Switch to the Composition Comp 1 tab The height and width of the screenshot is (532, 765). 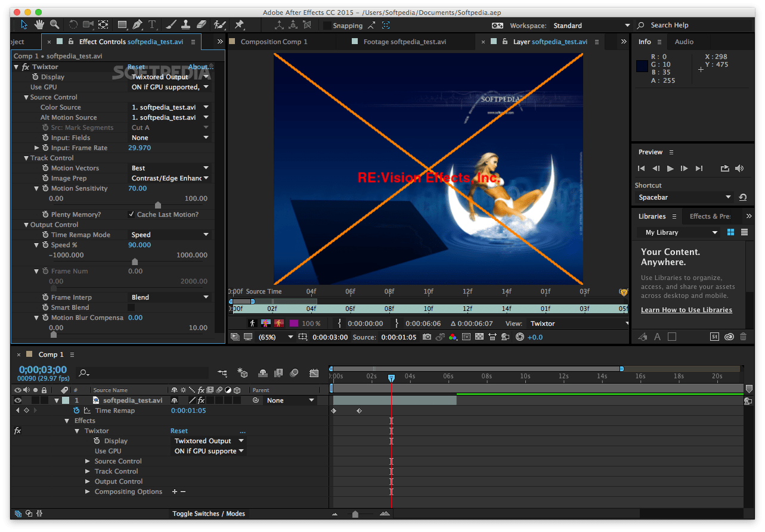[x=274, y=42]
